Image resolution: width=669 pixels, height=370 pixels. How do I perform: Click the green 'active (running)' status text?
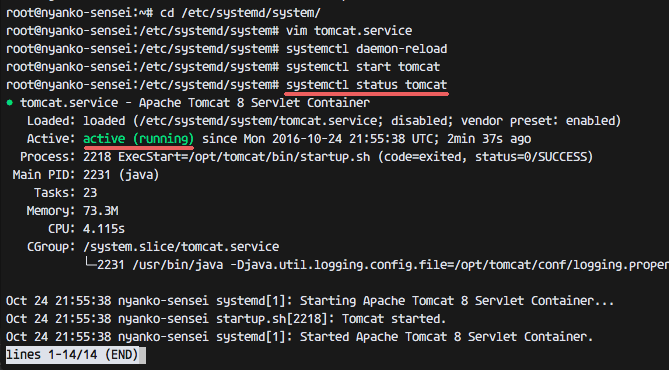(x=139, y=139)
